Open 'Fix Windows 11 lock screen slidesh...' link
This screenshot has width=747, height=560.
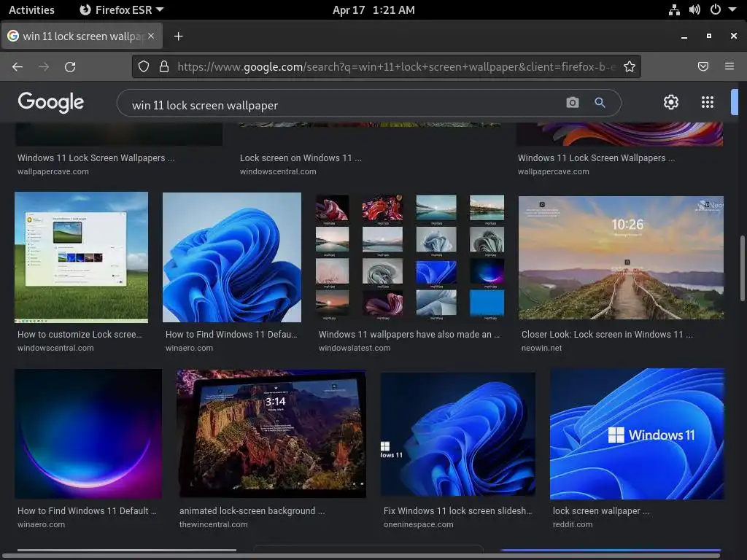tap(458, 511)
